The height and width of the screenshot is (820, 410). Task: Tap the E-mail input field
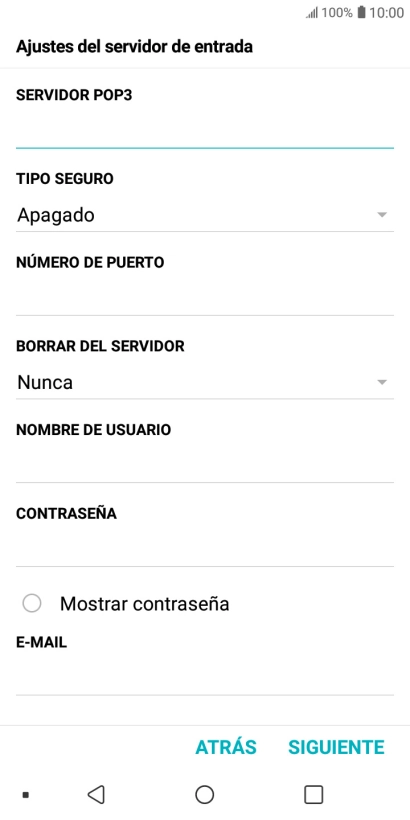204,678
